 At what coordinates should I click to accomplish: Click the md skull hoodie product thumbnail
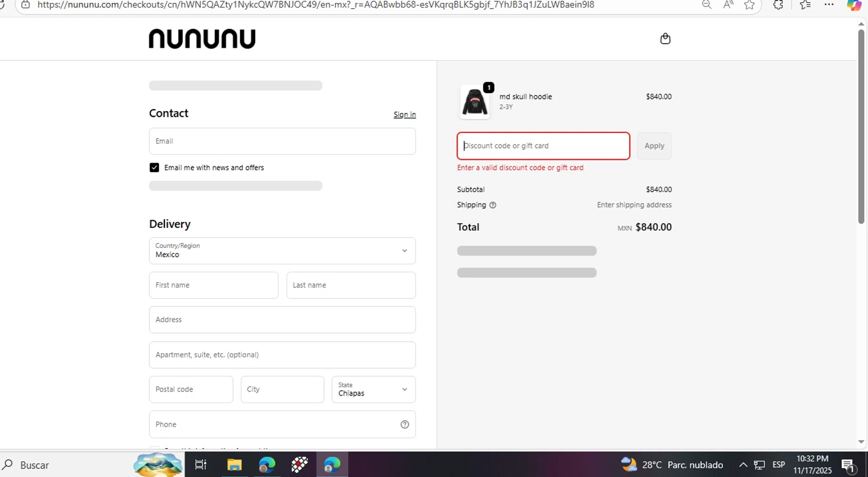coord(475,102)
